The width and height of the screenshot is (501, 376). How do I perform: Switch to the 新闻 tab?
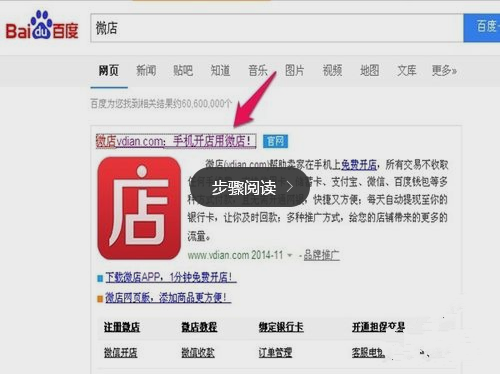(x=146, y=71)
